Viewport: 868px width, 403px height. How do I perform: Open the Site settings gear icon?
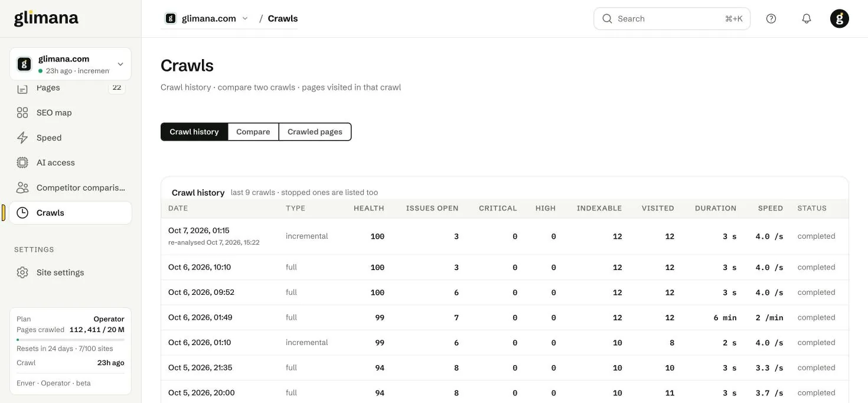[x=22, y=272]
